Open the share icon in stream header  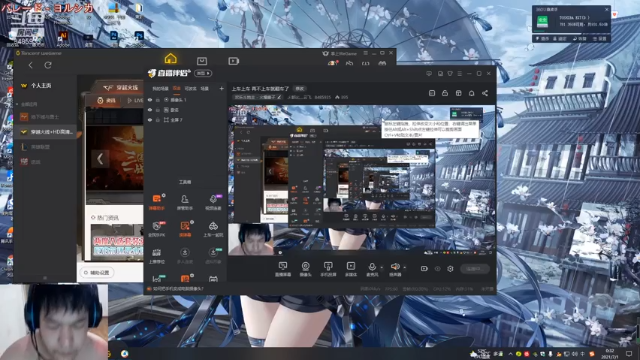tap(484, 93)
